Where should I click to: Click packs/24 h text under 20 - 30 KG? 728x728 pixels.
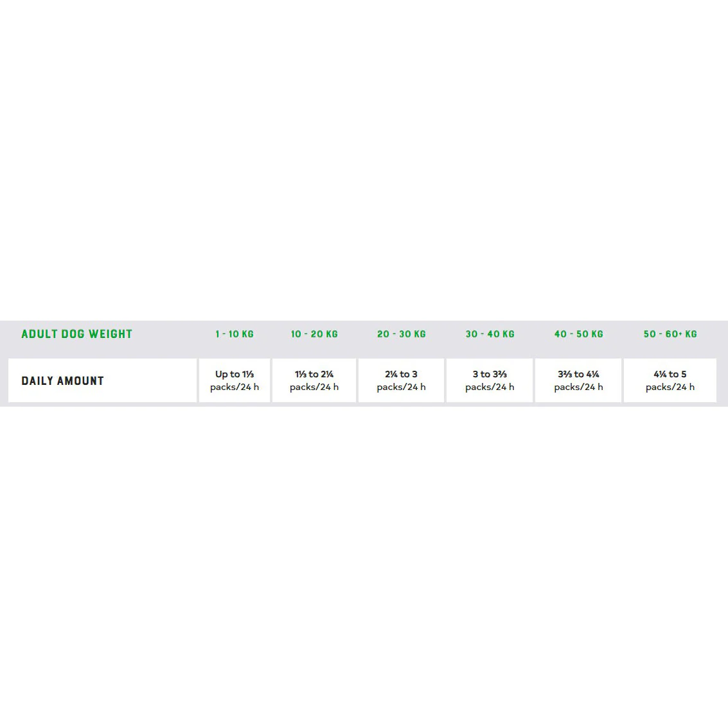(x=401, y=387)
